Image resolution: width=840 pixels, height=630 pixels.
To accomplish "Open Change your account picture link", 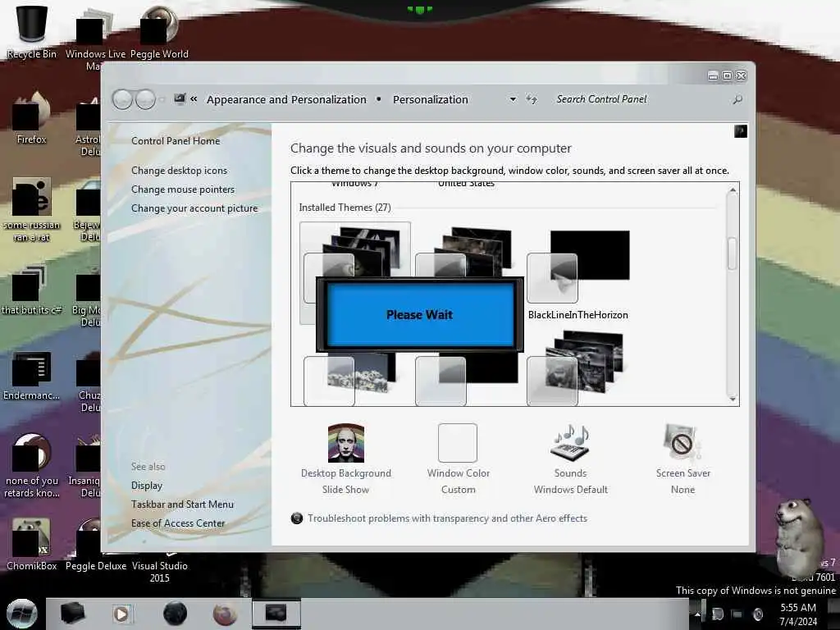I will pos(194,208).
